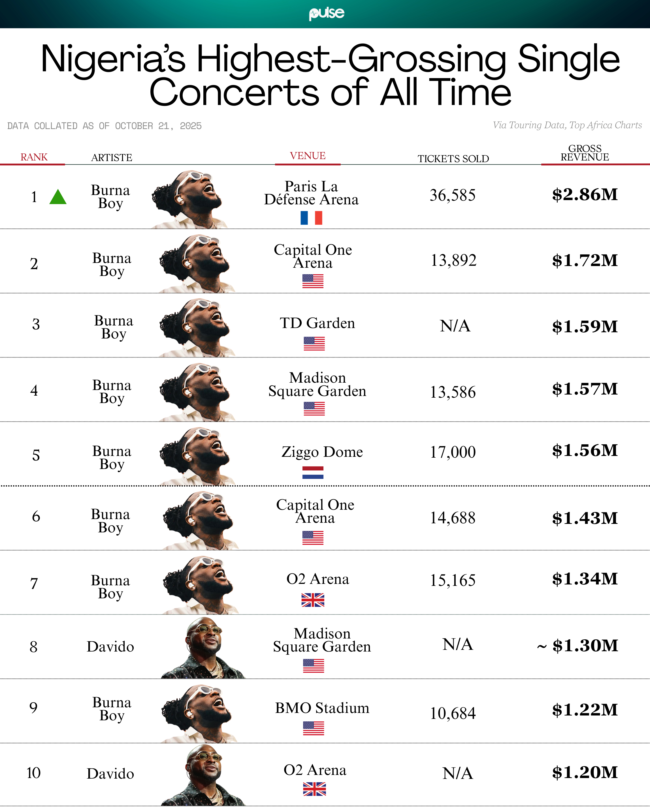Image resolution: width=650 pixels, height=812 pixels.
Task: Click the UK flag in rank 7 row
Action: (x=313, y=599)
